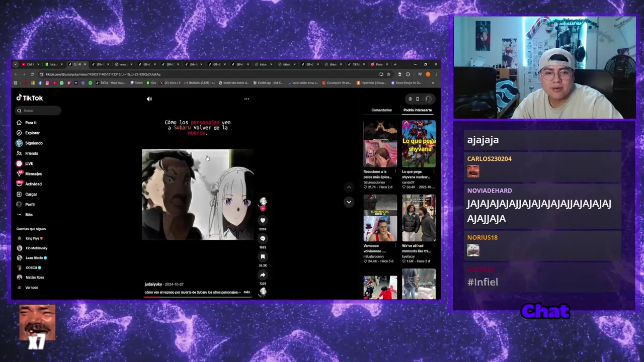Expand the bookmarks overflow chevron
The width and height of the screenshot is (644, 362).
coord(433,83)
